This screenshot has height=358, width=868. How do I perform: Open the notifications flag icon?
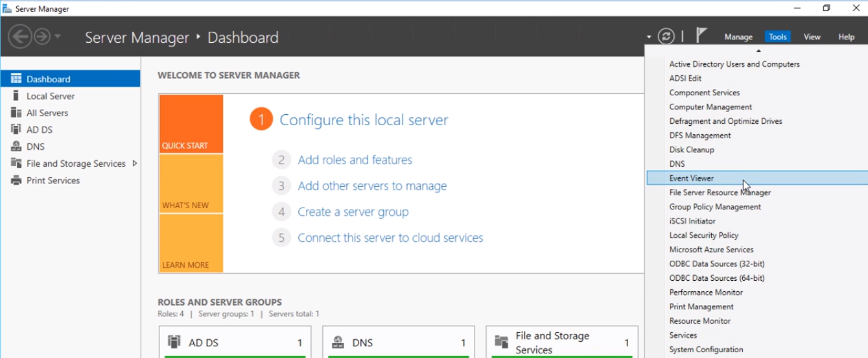[x=701, y=36]
